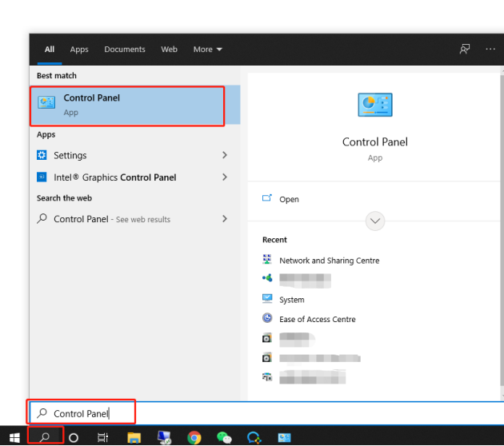Open File Explorer from taskbar
504x446 pixels.
click(134, 437)
